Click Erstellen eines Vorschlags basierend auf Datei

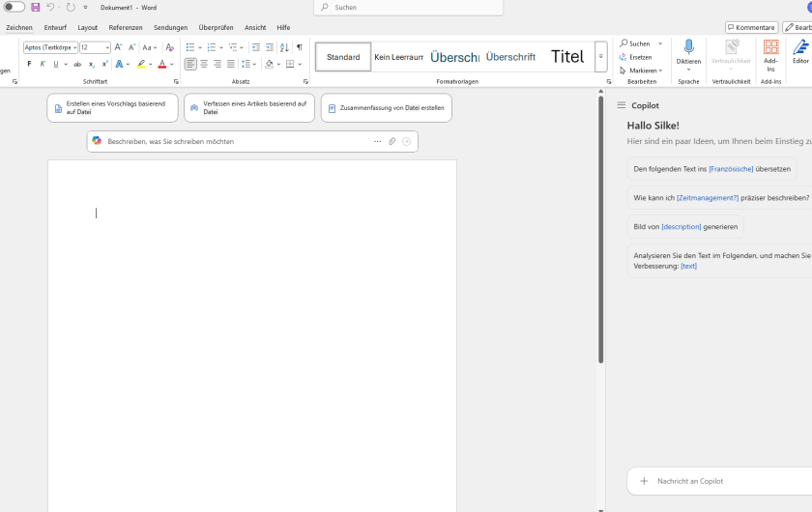point(112,107)
